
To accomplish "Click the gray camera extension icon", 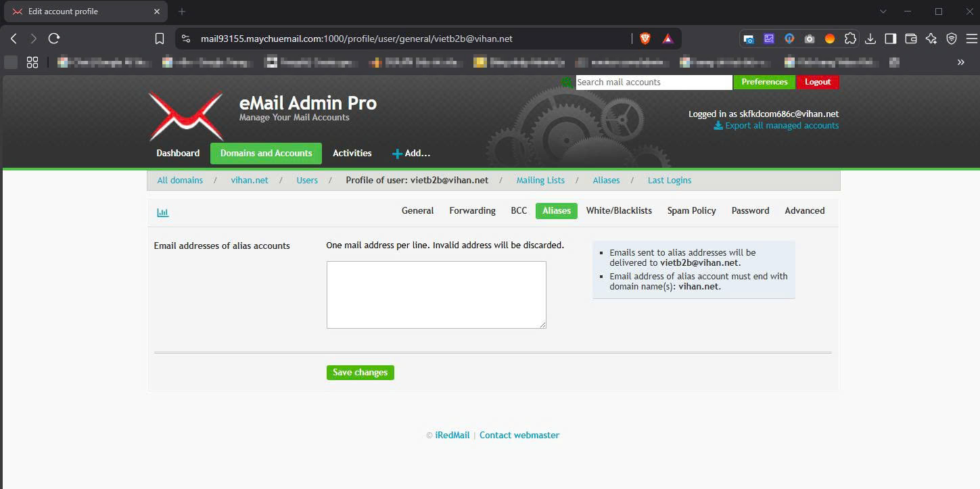I will [x=810, y=39].
